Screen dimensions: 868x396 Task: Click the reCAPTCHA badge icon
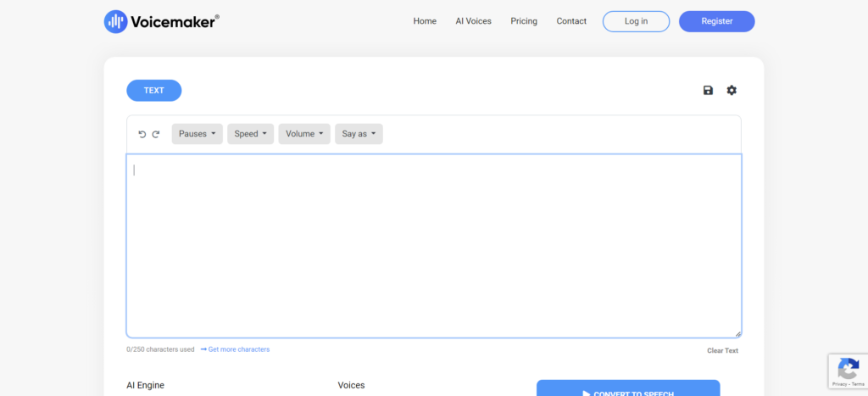coord(847,369)
